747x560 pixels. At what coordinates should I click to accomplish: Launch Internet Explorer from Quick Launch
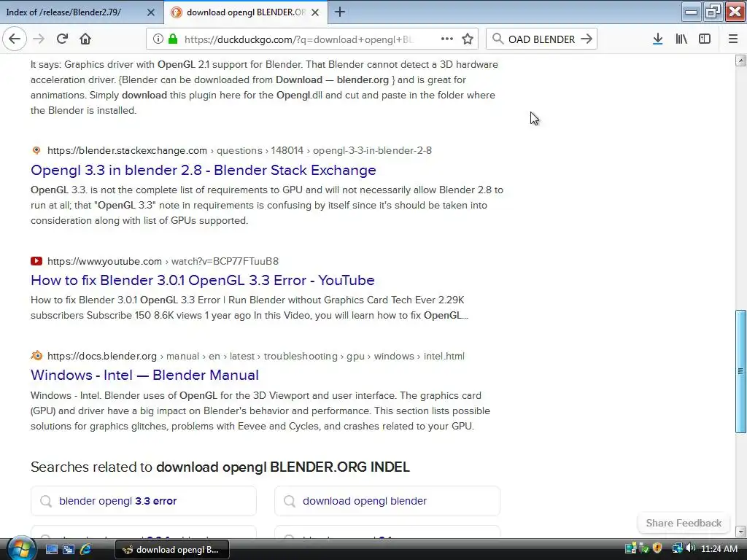(86, 550)
